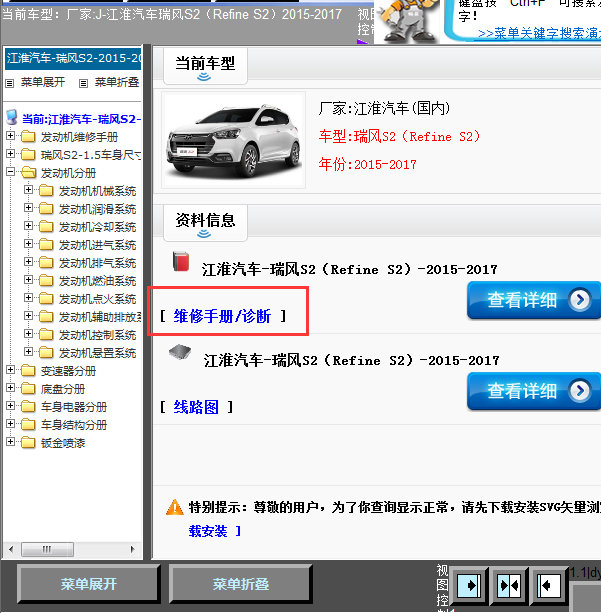Viewport: 601px width, 613px height.
Task: Click the 发动机冷却系统 folder icon
Action: (46, 226)
